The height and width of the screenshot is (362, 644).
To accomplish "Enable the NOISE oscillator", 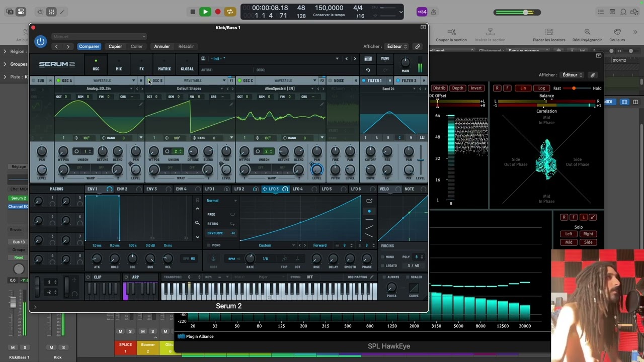I will pos(330,80).
